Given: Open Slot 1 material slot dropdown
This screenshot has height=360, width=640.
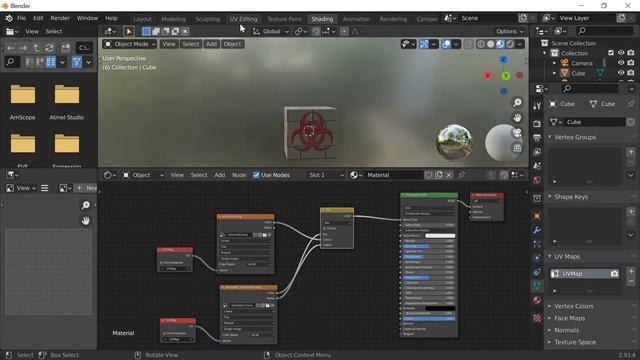Looking at the screenshot, I should click(x=326, y=175).
